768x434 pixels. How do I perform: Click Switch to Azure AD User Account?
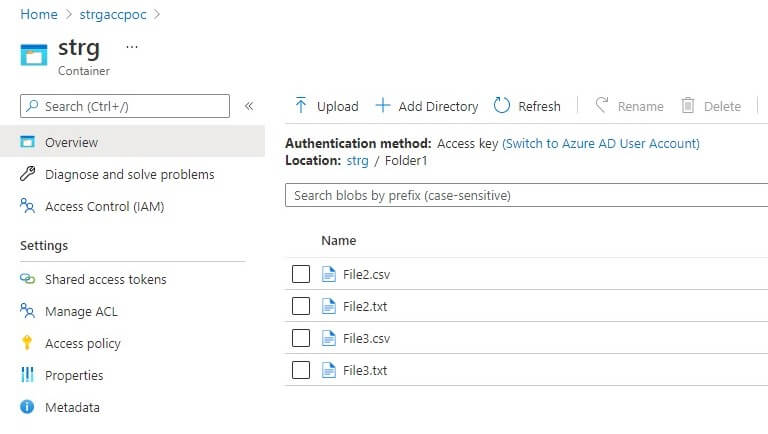pos(600,143)
